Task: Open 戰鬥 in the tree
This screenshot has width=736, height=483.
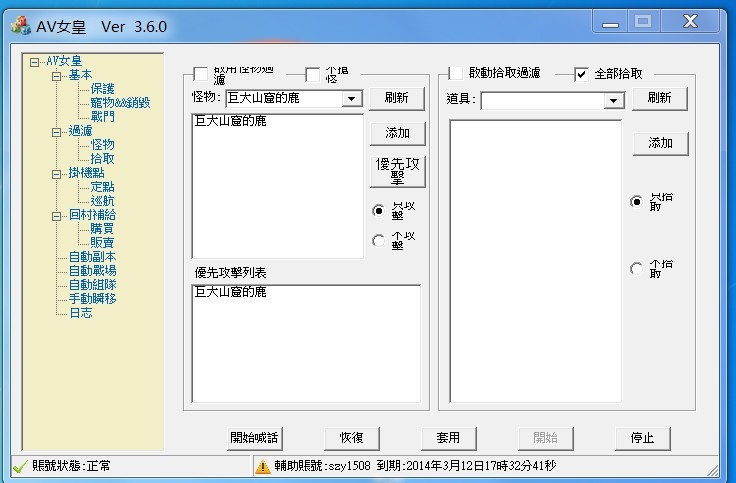Action: point(102,116)
